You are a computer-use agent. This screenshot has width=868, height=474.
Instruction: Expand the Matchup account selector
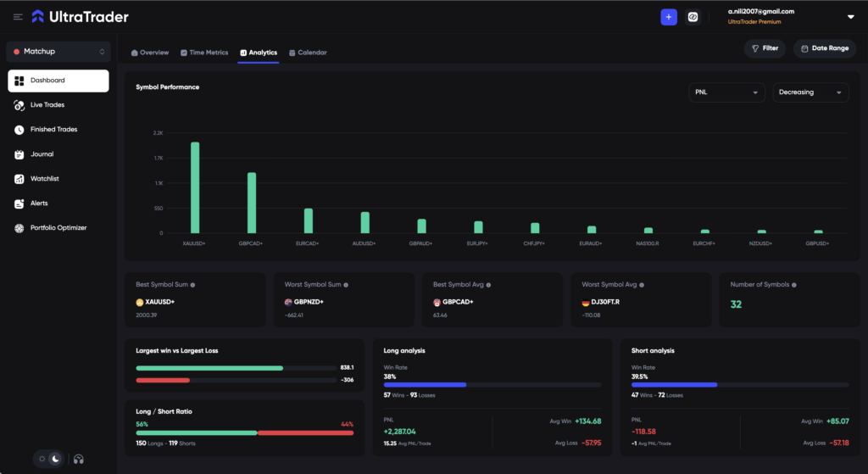tap(58, 52)
